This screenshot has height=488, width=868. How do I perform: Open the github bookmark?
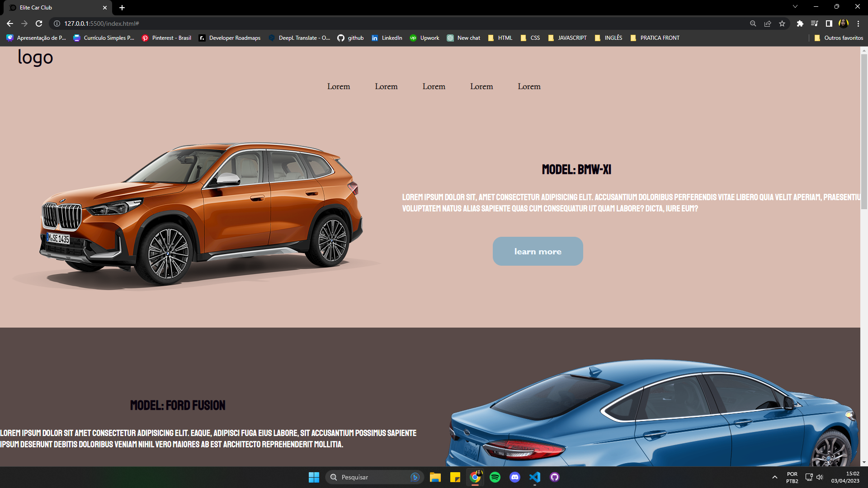tap(350, 38)
